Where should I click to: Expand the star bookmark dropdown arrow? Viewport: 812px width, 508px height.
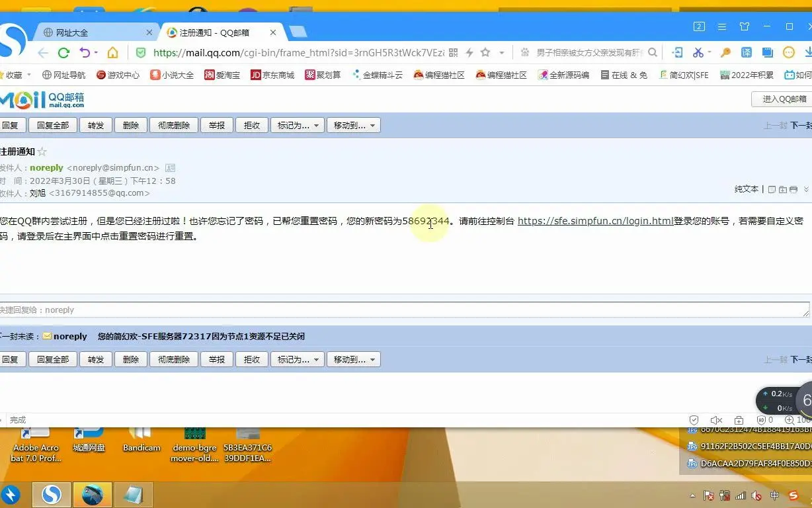[x=502, y=53]
